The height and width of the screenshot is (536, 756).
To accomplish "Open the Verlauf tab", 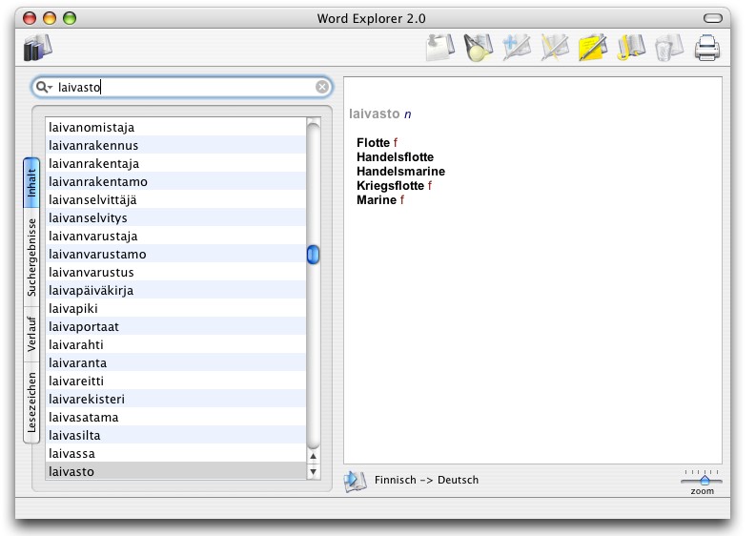I will pyautogui.click(x=31, y=334).
